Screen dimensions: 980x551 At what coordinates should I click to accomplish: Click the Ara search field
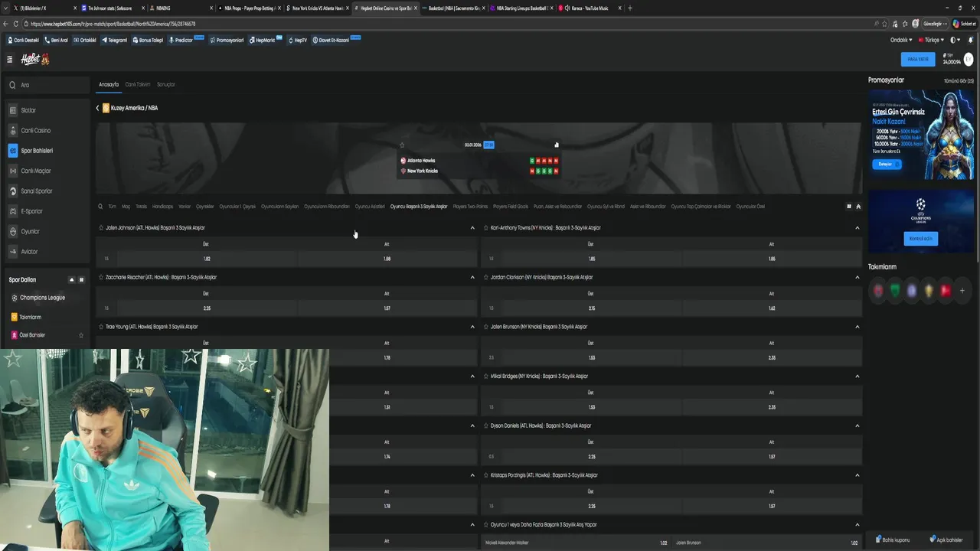[x=47, y=85]
